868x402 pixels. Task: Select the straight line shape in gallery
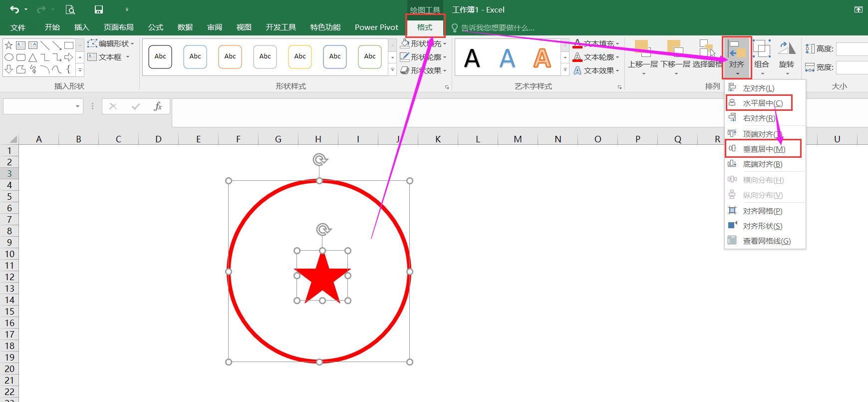coord(45,45)
